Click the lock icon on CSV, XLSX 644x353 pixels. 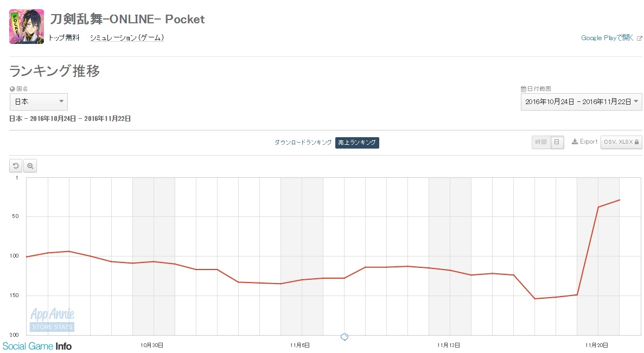click(x=636, y=142)
